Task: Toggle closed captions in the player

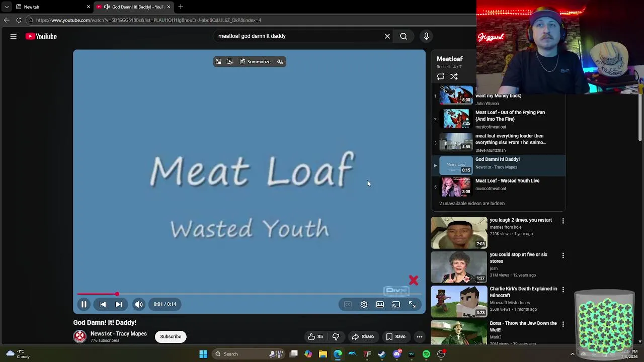Action: [348, 304]
